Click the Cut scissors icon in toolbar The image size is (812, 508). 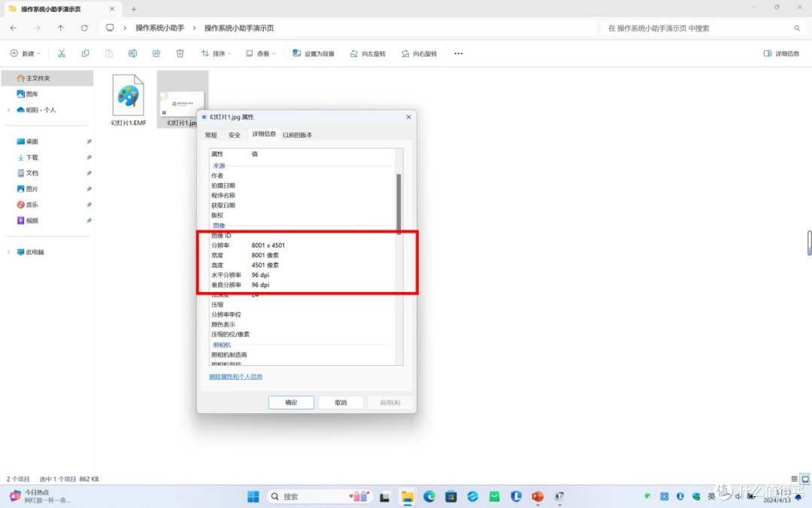[62, 53]
